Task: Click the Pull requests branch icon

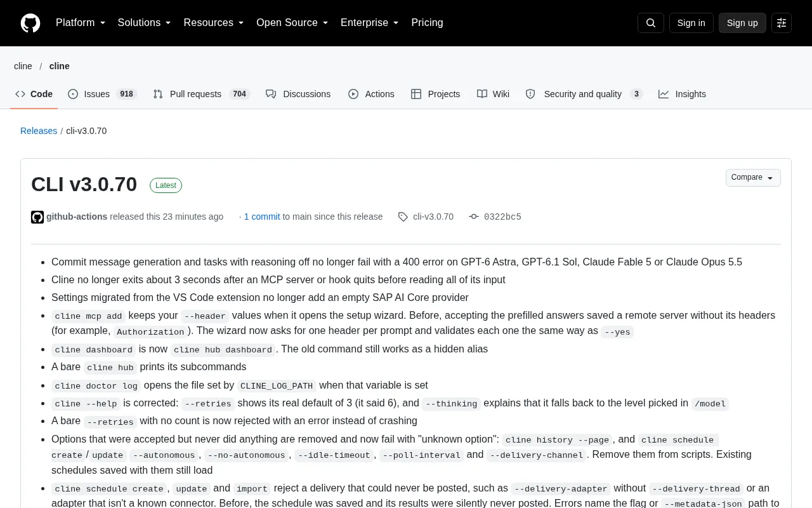Action: pyautogui.click(x=158, y=94)
